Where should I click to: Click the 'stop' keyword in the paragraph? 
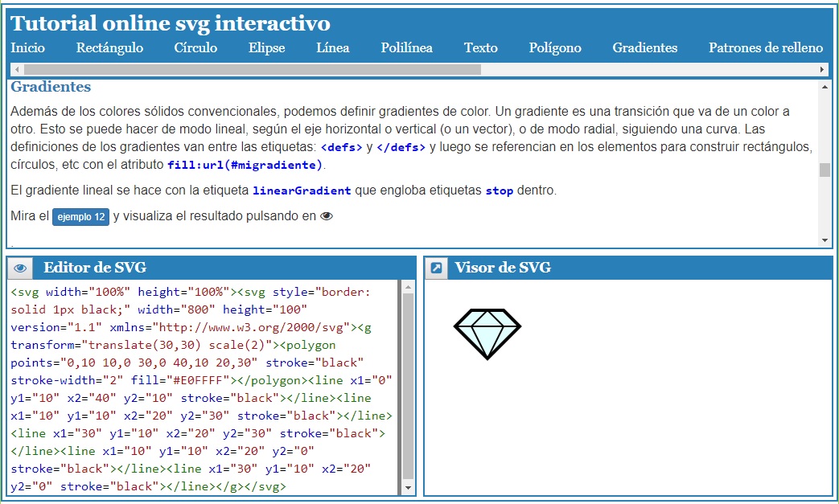(x=500, y=191)
